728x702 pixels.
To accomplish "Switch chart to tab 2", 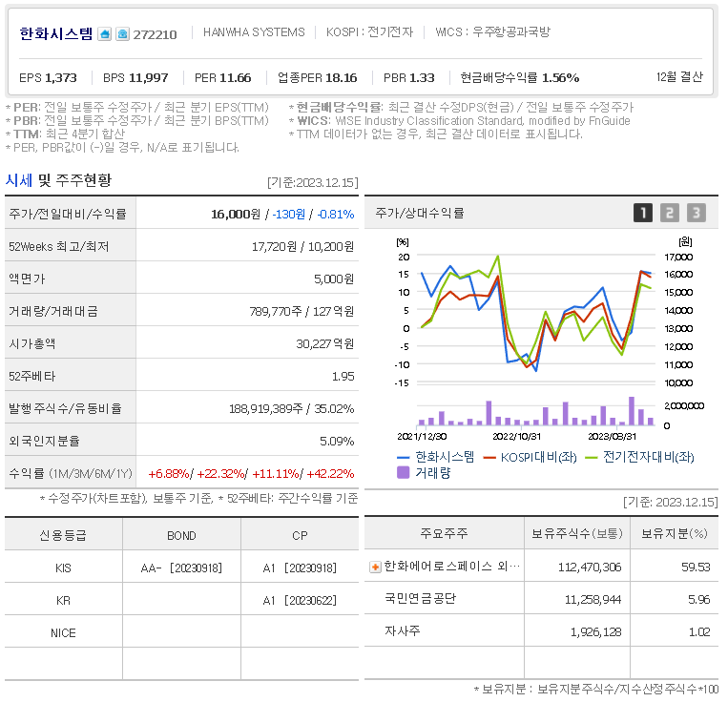I will [670, 213].
